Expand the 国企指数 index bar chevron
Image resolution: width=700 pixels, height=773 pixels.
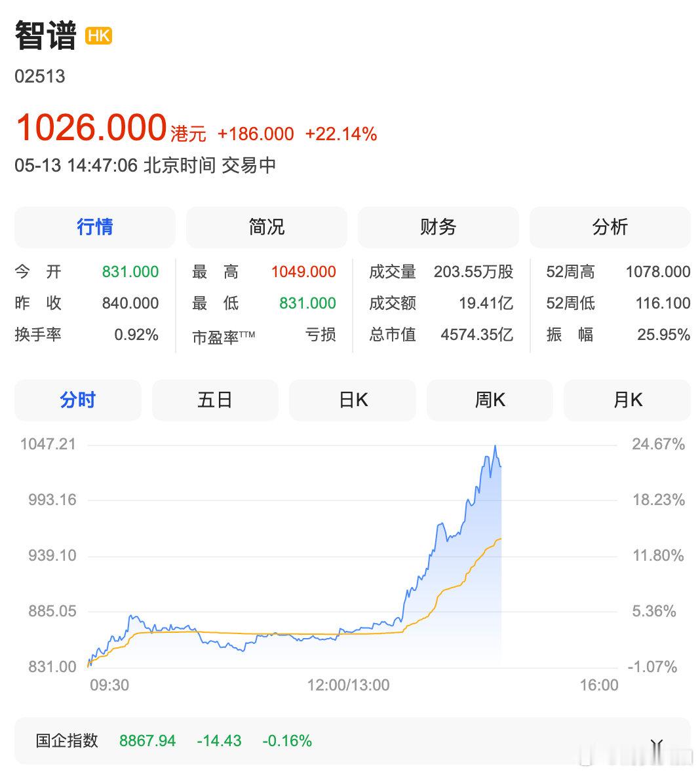pyautogui.click(x=656, y=744)
